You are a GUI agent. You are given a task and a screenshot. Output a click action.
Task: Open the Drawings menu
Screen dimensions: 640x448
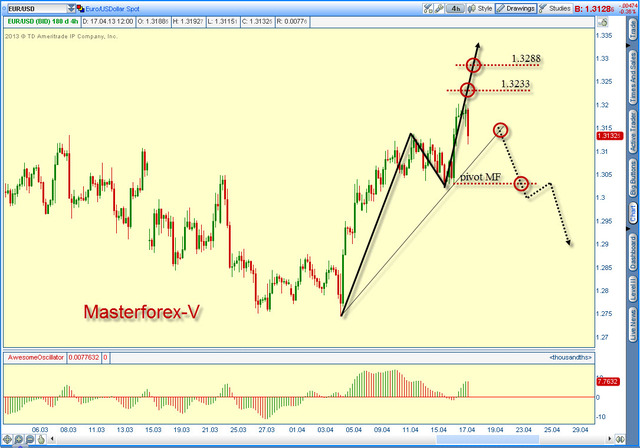coord(516,8)
